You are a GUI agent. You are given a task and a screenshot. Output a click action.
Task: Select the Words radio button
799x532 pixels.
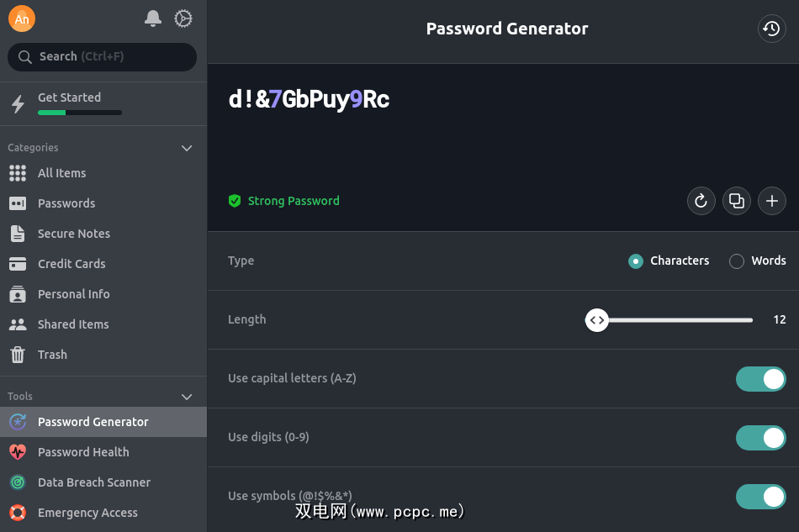click(737, 261)
